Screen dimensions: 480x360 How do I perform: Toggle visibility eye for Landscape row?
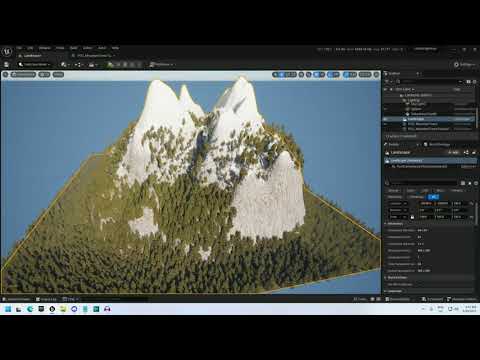pos(384,119)
